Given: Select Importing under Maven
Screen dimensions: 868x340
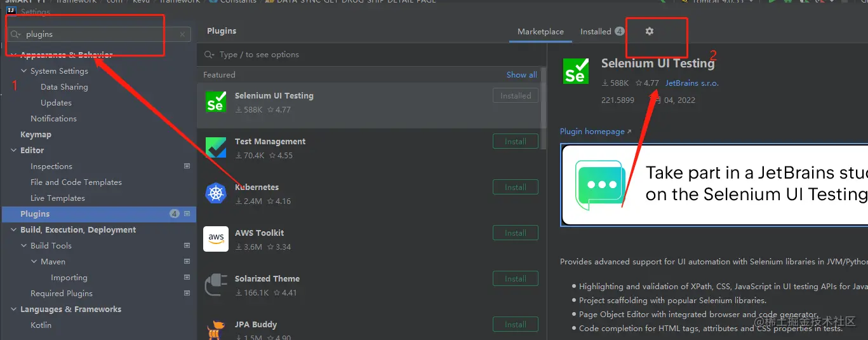Looking at the screenshot, I should pyautogui.click(x=69, y=278).
